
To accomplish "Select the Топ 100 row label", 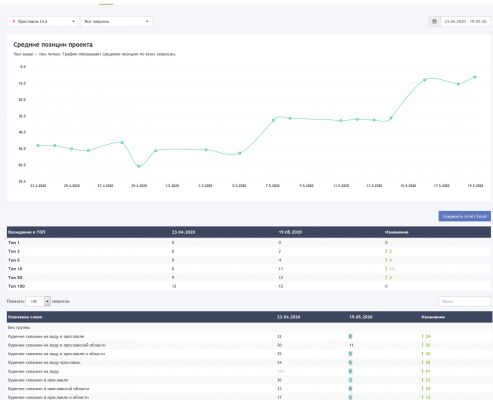I will 16,286.
